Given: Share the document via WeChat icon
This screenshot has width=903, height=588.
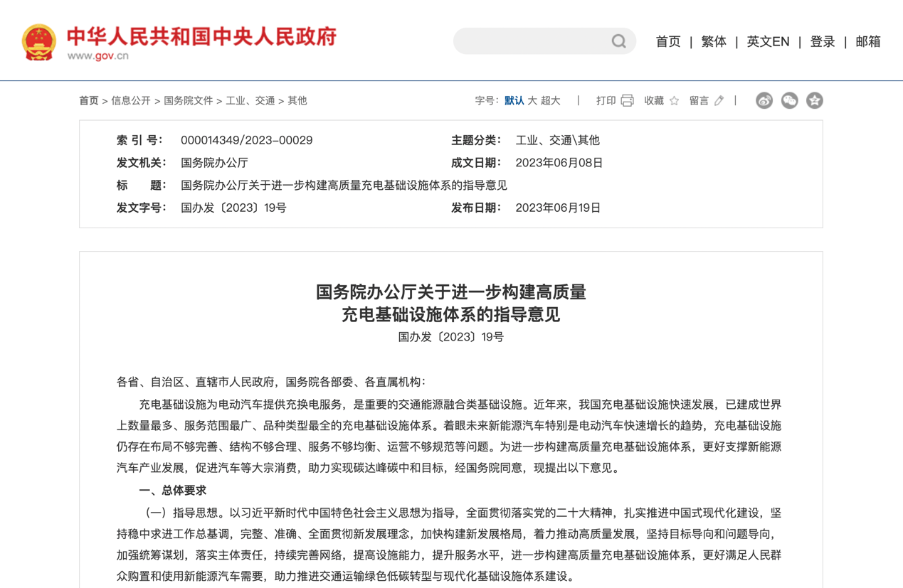Looking at the screenshot, I should click(789, 101).
